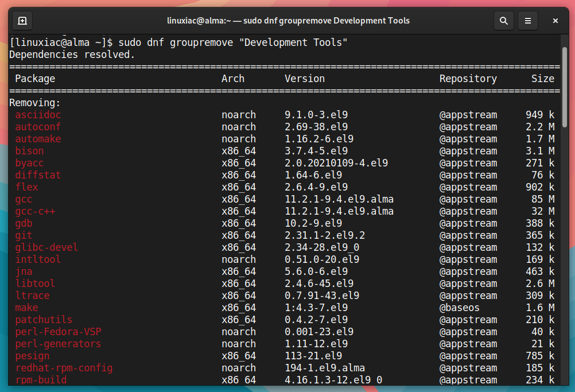
Task: Open a new terminal tab
Action: (22, 21)
